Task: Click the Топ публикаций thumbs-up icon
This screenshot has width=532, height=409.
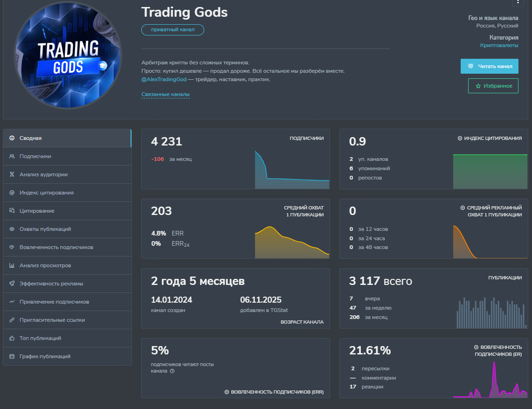Action: (12, 338)
